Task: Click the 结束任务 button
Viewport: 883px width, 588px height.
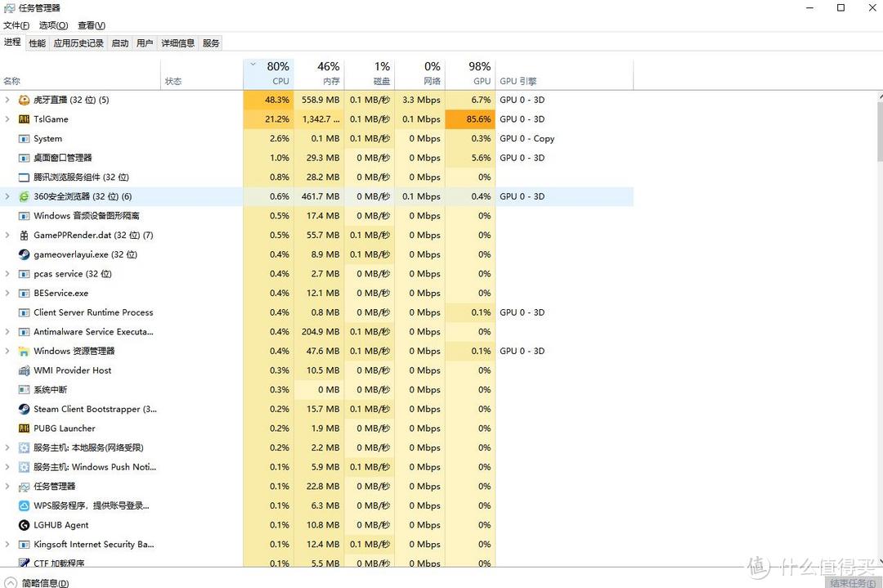Action: coord(853,582)
